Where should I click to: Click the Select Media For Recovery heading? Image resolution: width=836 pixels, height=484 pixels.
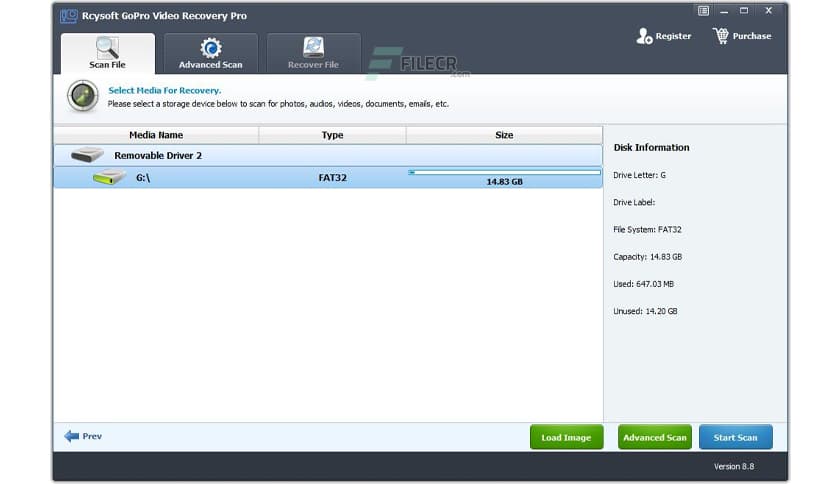(165, 91)
